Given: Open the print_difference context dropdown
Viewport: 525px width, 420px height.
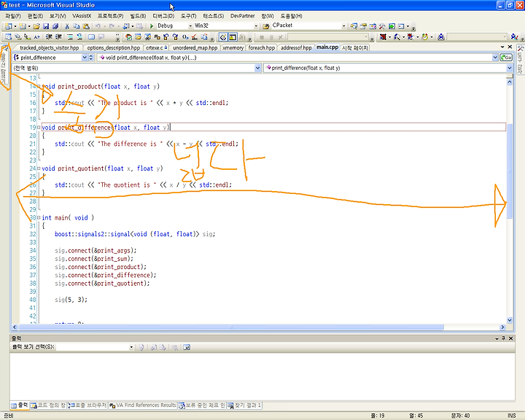Looking at the screenshot, I should (85, 58).
